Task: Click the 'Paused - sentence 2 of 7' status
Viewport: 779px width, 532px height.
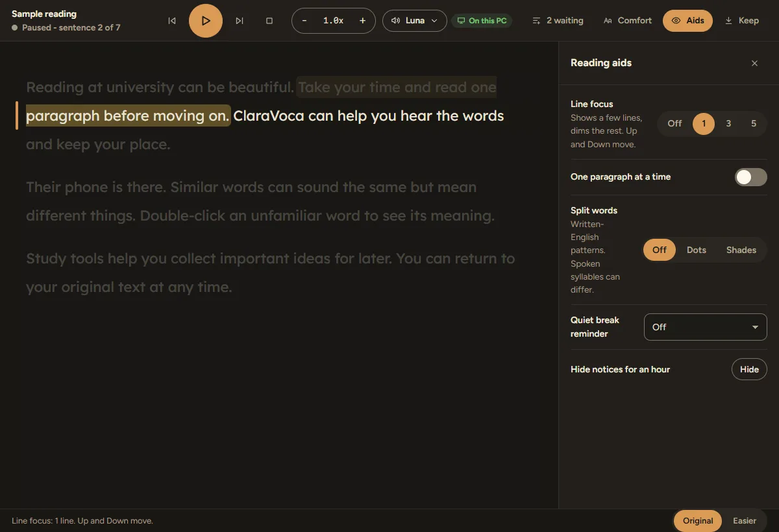Action: pos(66,28)
